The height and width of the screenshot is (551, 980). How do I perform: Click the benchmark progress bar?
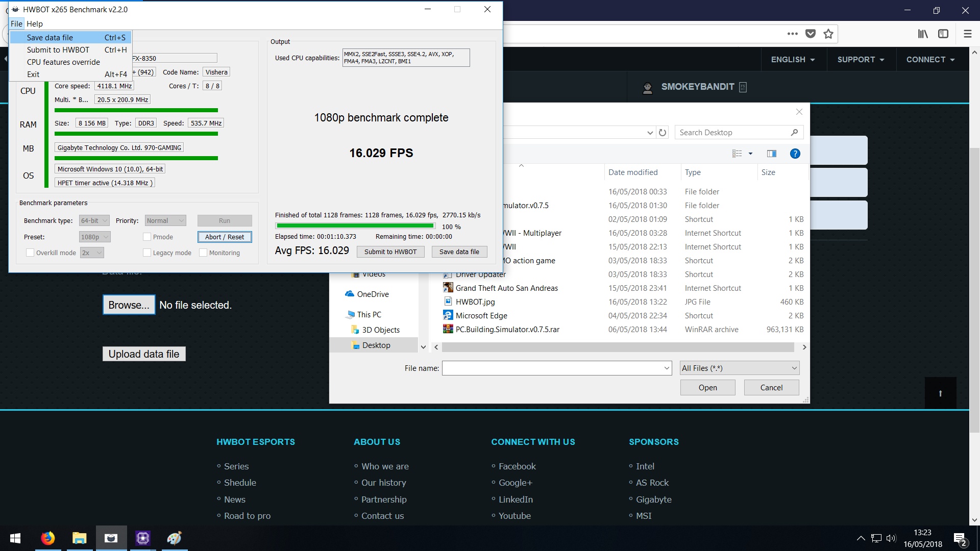[x=355, y=226]
